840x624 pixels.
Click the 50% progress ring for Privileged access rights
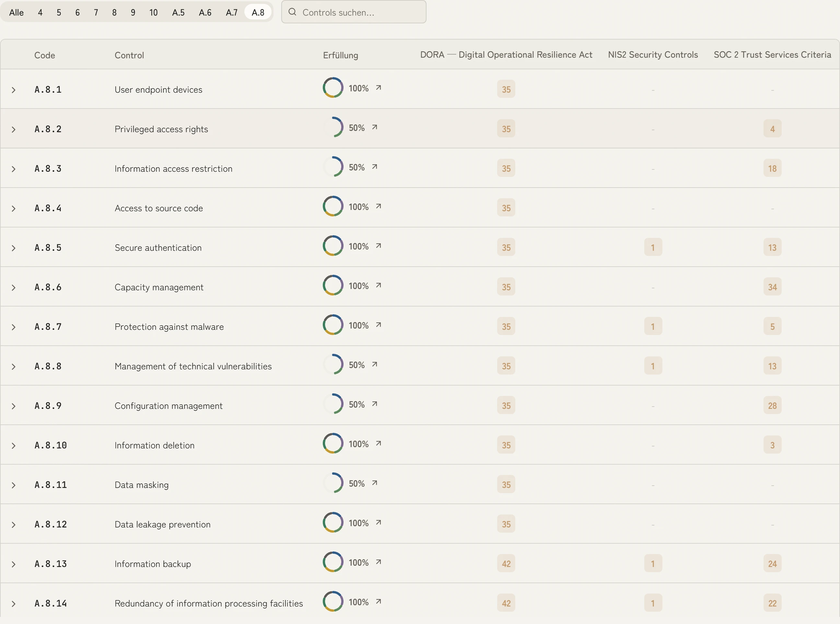tap(333, 127)
